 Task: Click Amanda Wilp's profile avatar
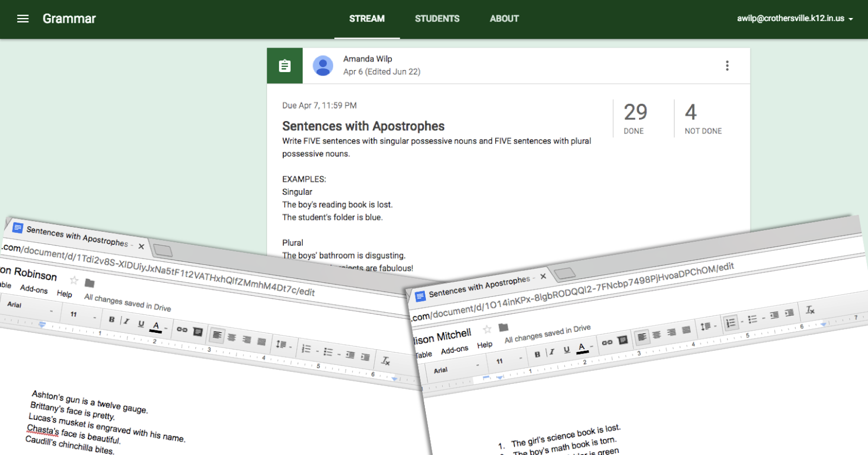tap(323, 66)
